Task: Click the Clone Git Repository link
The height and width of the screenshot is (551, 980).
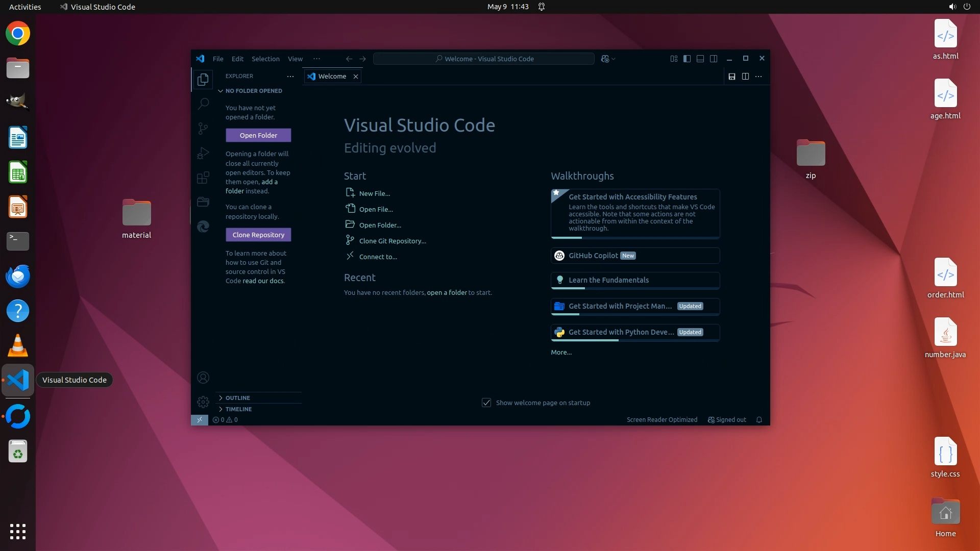Action: click(392, 241)
